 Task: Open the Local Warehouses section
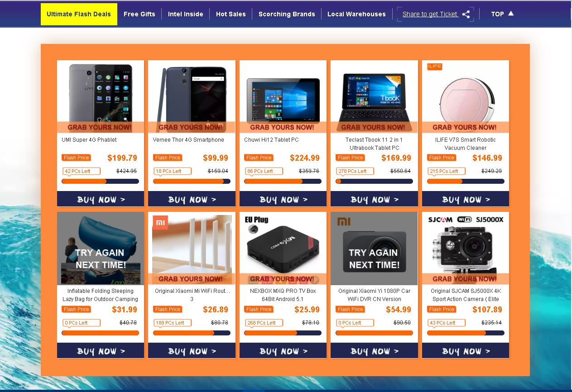pos(356,14)
